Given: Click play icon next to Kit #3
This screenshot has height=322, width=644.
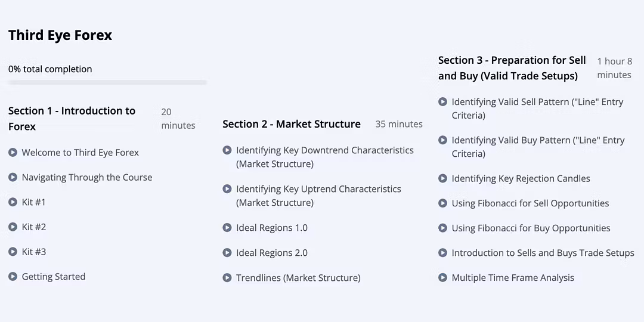Looking at the screenshot, I should point(13,252).
